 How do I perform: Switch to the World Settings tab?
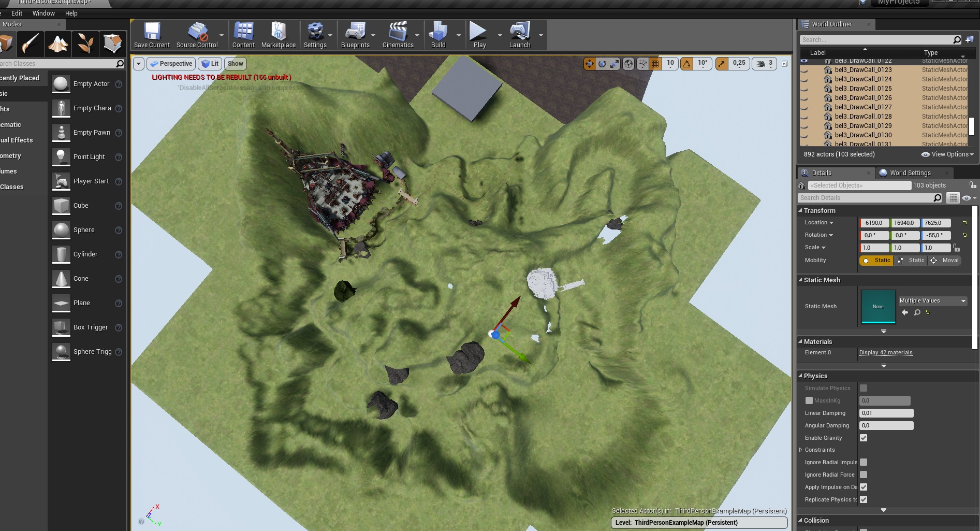click(915, 173)
